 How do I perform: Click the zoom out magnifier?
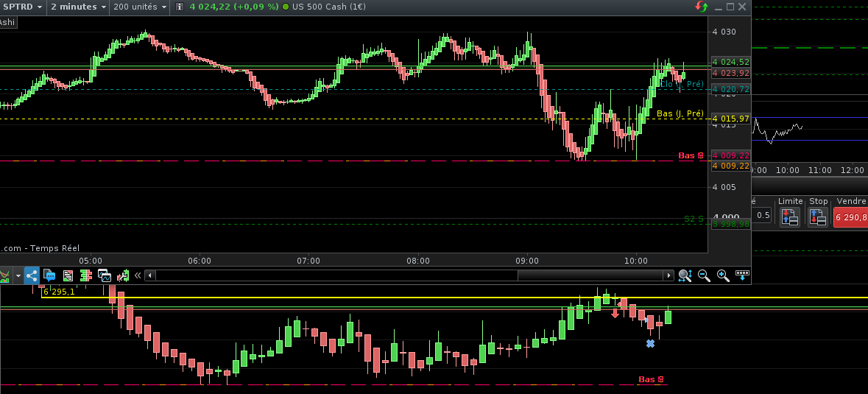704,275
